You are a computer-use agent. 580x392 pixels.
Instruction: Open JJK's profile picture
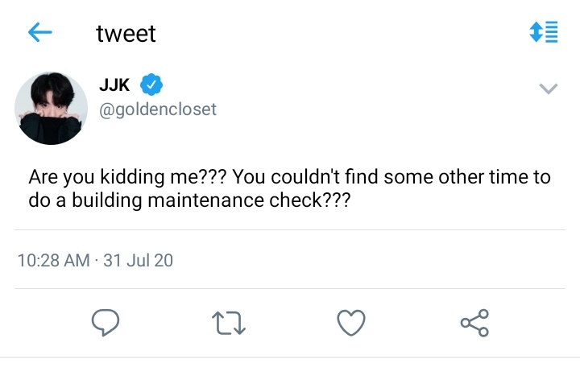tap(51, 108)
